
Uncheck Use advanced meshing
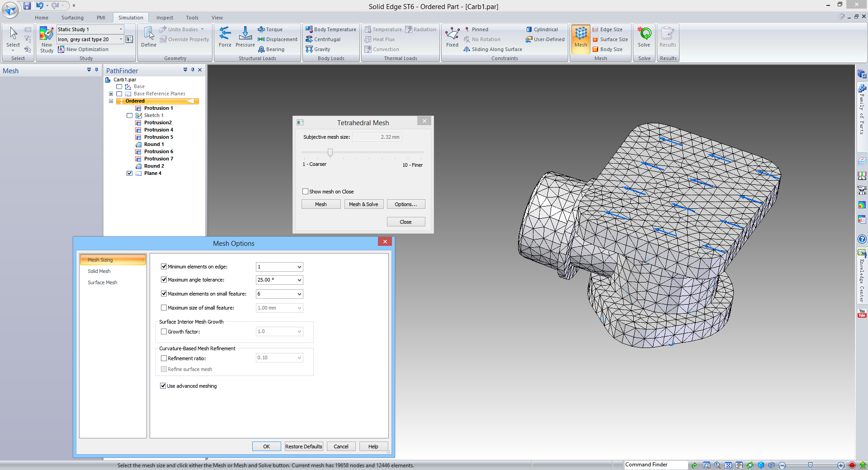(163, 386)
